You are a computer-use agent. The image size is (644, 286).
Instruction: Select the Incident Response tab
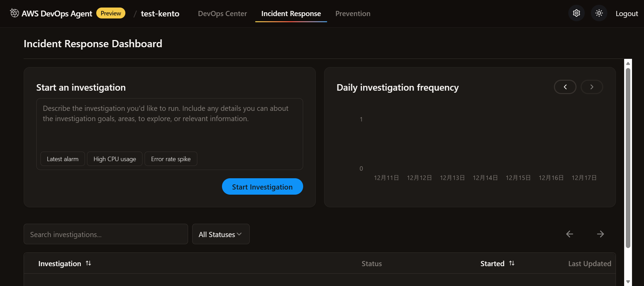click(291, 14)
